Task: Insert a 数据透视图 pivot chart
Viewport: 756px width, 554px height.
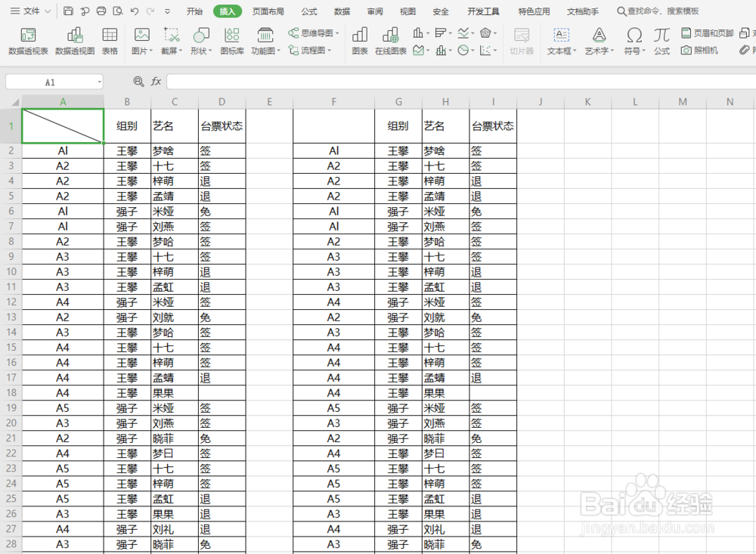Action: tap(75, 41)
